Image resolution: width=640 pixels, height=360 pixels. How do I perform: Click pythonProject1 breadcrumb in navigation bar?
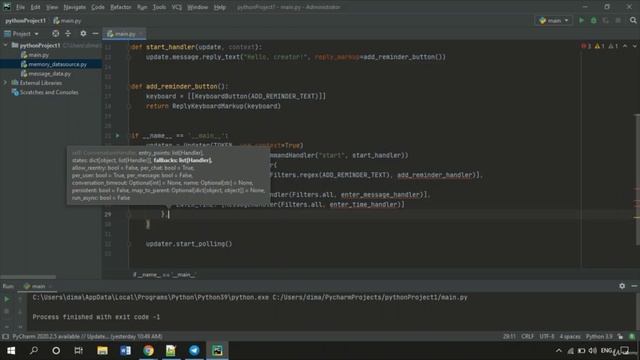click(x=26, y=20)
